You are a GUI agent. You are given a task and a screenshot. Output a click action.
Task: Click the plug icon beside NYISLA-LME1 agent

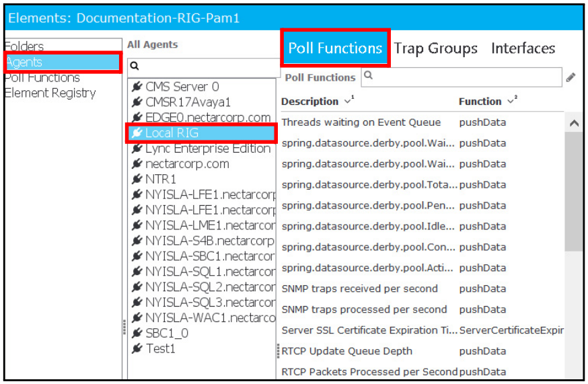[137, 225]
